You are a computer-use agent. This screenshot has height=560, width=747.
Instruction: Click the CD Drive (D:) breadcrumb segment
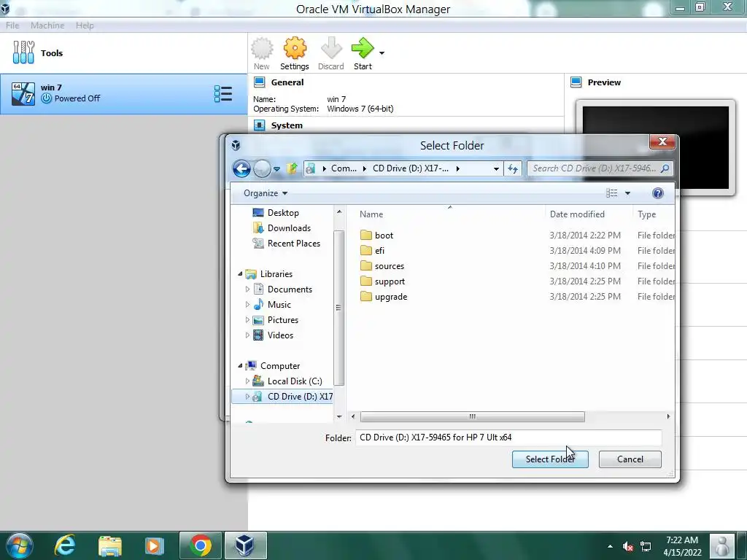pyautogui.click(x=410, y=168)
